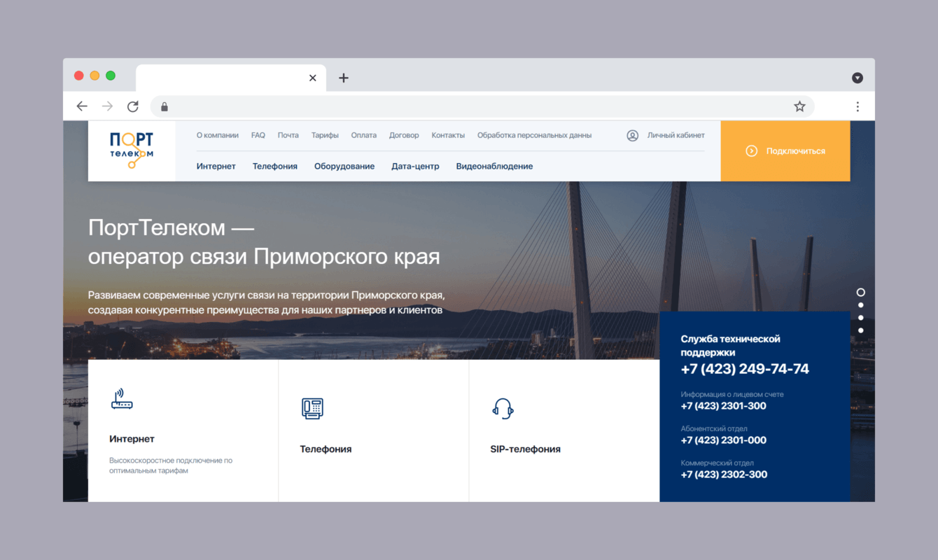The height and width of the screenshot is (560, 938).
Task: Click the ПортТелеком logo
Action: point(131,149)
